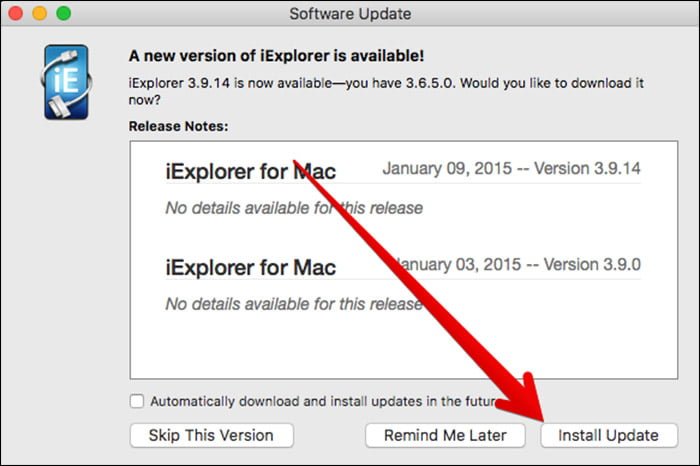The width and height of the screenshot is (700, 466).
Task: Click the January 09, 2015 version date
Action: 511,168
